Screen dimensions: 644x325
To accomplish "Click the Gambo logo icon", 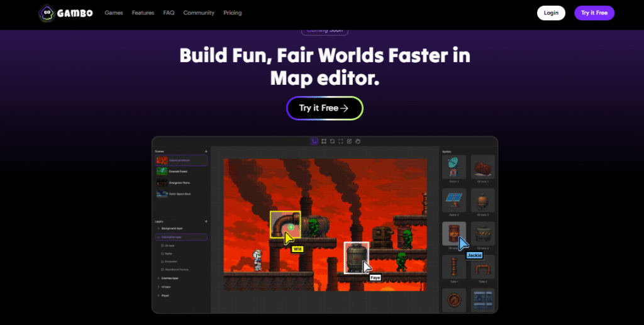I will point(45,13).
